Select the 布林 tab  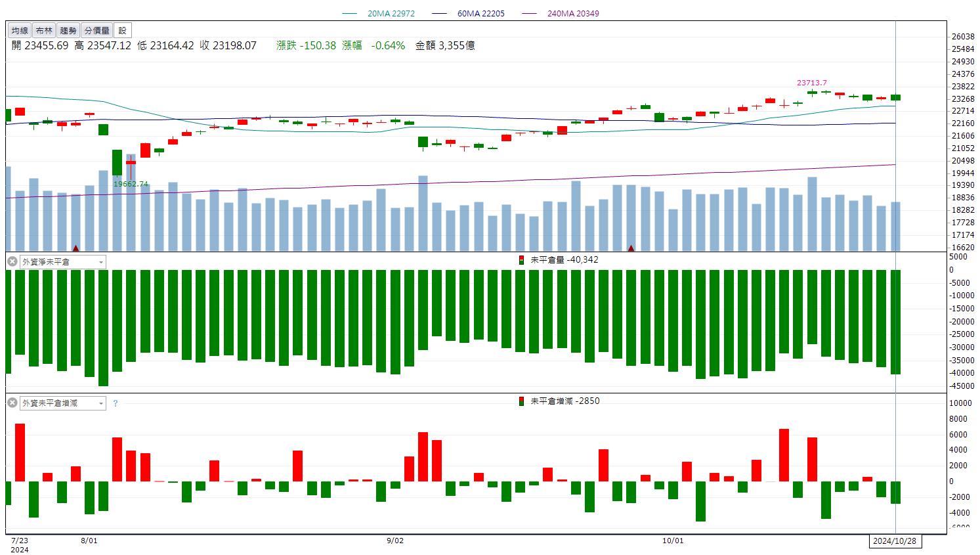click(x=44, y=30)
